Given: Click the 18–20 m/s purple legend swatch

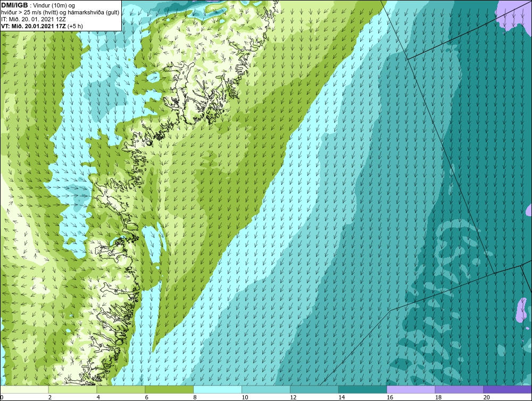Looking at the screenshot, I should (460, 389).
